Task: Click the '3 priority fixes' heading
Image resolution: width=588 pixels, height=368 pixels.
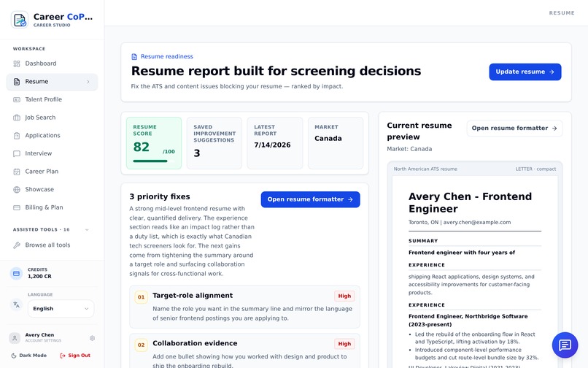Action: click(x=160, y=196)
